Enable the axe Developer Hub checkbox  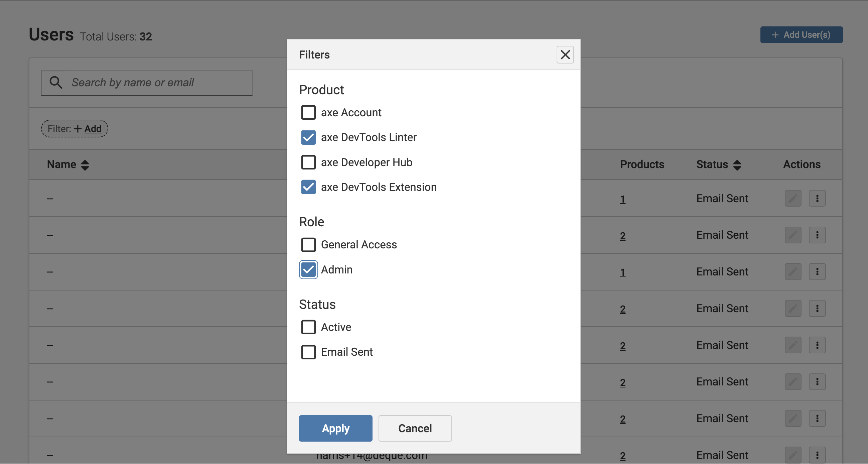(x=308, y=162)
